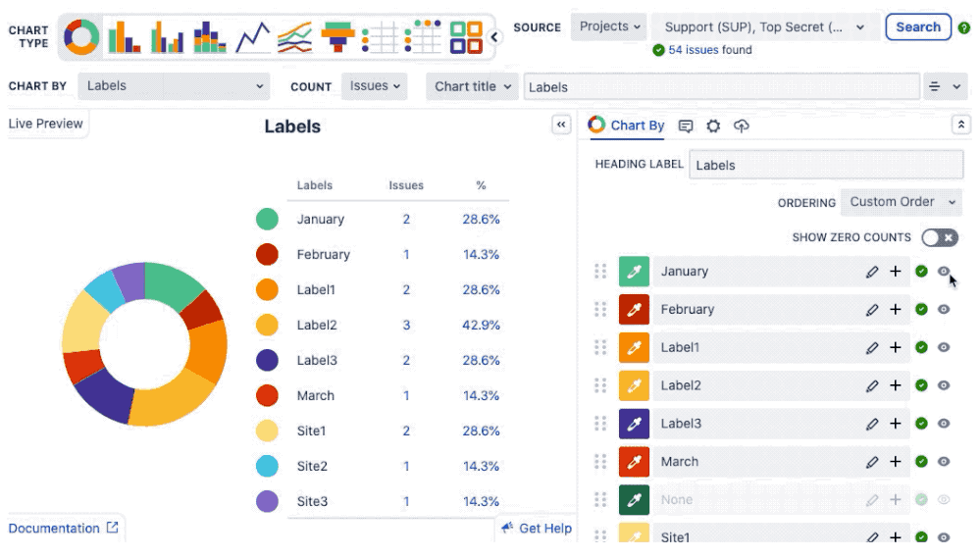Collapse the config panel with up arrows
The height and width of the screenshot is (558, 980).
(x=960, y=125)
